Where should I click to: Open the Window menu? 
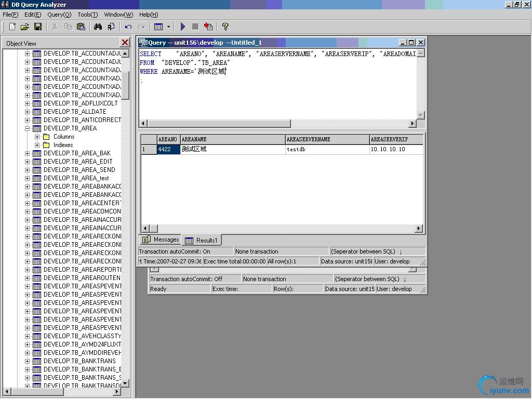click(x=118, y=15)
